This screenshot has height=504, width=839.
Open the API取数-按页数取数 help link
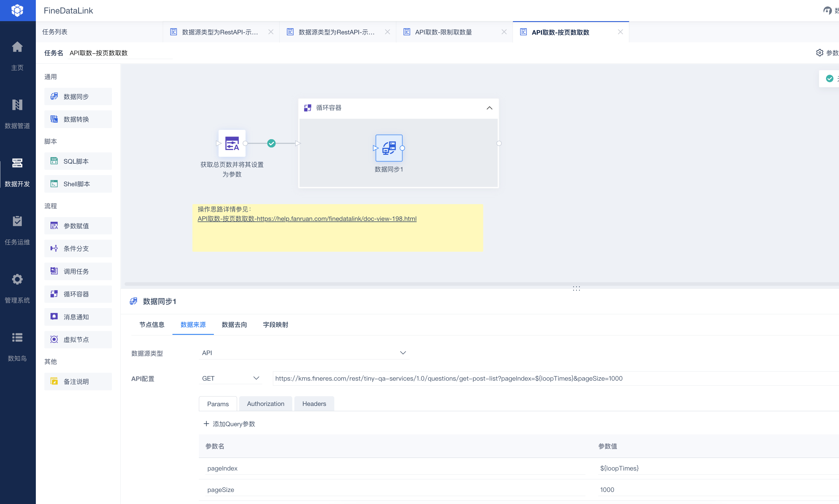point(307,219)
